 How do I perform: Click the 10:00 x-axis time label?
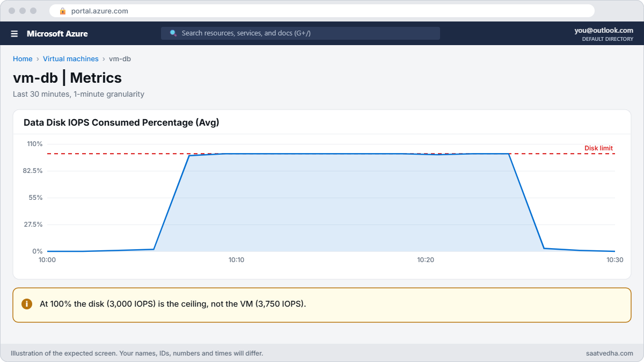point(47,260)
